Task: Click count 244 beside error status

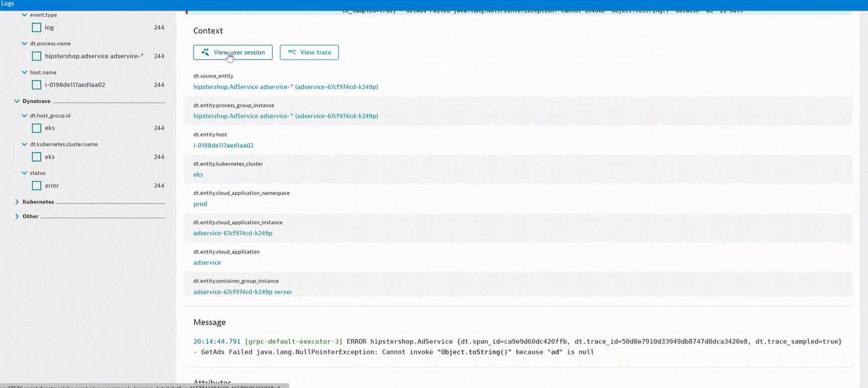Action: [159, 185]
